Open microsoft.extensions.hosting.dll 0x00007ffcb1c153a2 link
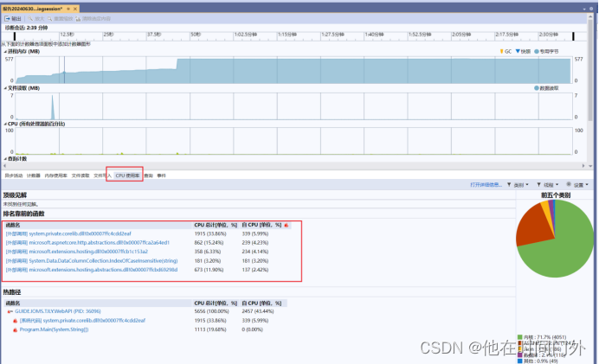599x364 pixels. tap(77, 252)
